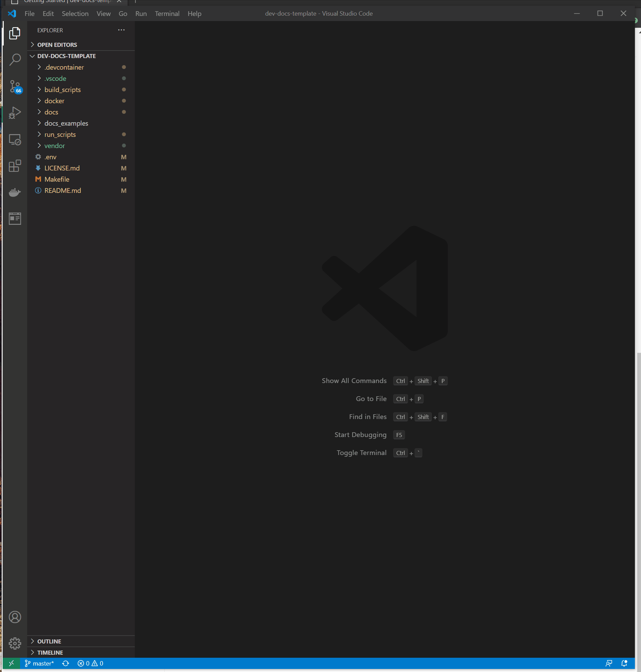
Task: Open the Accounts icon
Action: (15, 617)
